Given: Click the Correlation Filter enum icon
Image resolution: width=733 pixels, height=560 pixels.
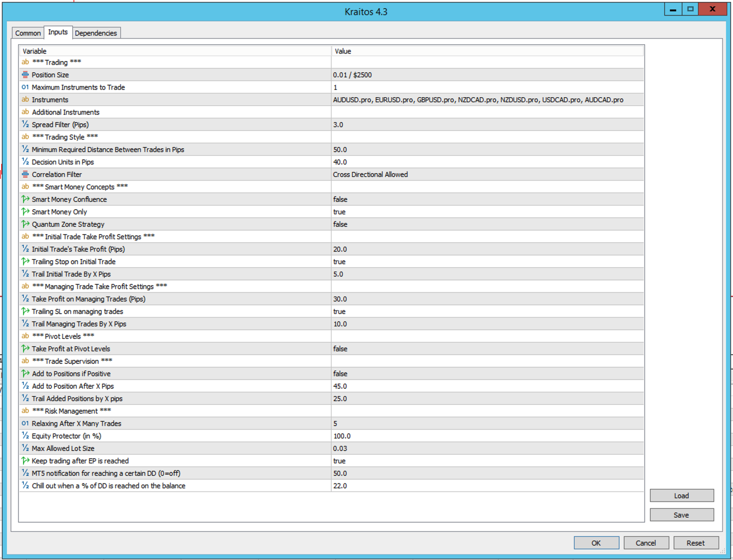Looking at the screenshot, I should pos(26,174).
